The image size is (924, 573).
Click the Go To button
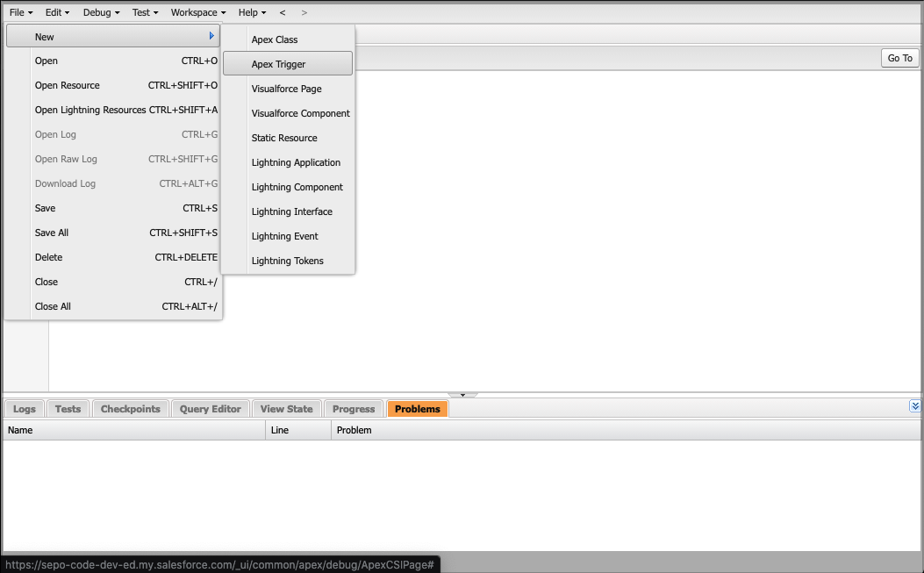coord(899,58)
